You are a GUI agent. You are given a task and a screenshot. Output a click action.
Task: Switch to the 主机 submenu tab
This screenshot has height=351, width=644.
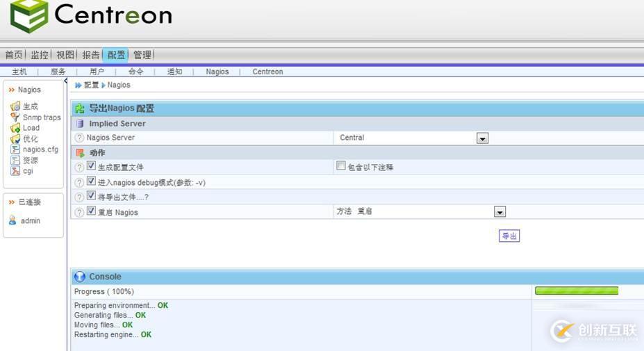tap(19, 72)
